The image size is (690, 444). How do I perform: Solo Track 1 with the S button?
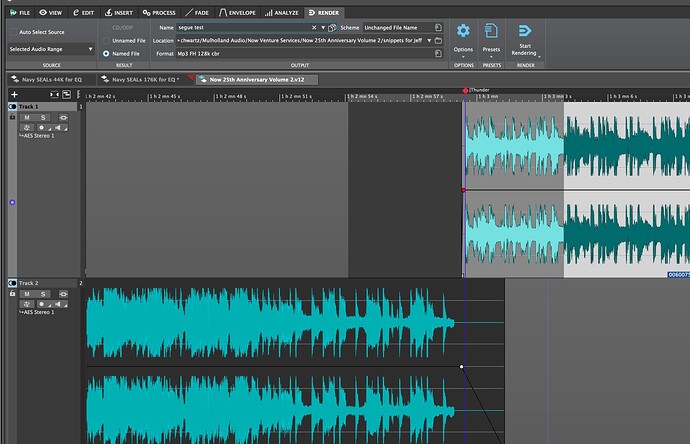[44, 117]
